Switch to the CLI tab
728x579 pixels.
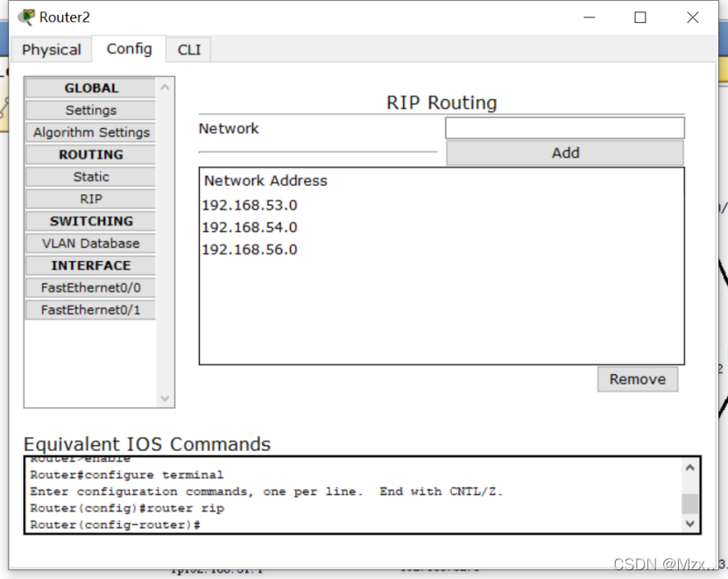tap(189, 50)
